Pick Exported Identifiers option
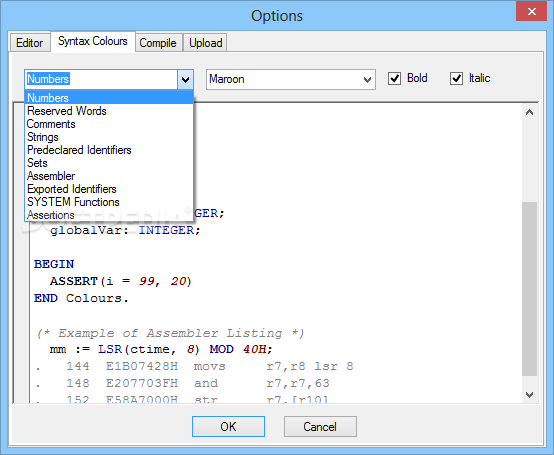 coord(109,189)
